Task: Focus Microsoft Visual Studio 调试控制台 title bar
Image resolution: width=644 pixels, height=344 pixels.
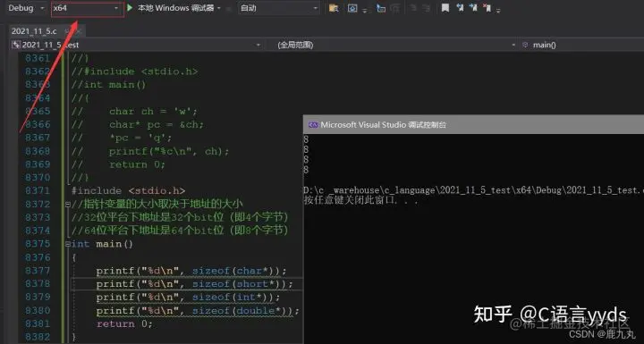Action: click(x=473, y=125)
